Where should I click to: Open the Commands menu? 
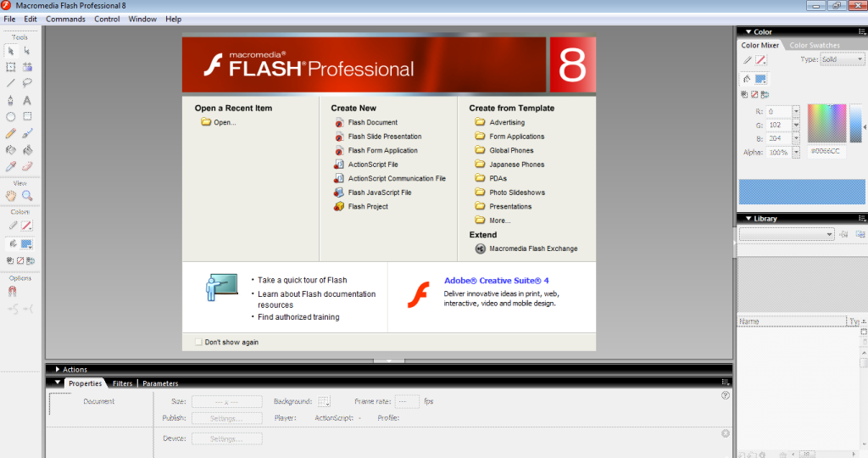point(65,19)
